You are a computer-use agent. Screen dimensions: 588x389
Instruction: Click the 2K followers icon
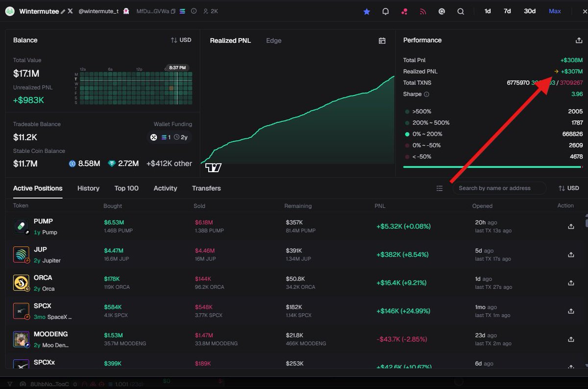coord(205,11)
